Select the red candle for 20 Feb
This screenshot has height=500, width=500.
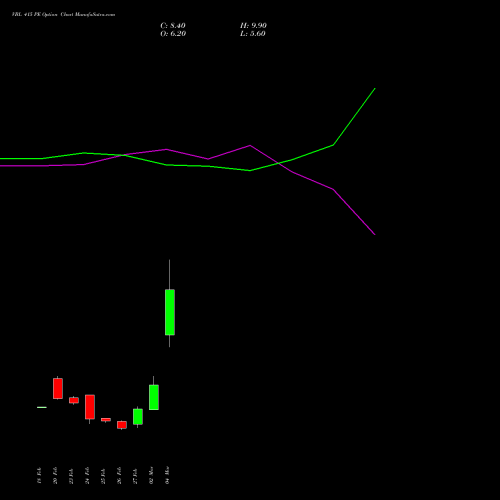pyautogui.click(x=58, y=388)
